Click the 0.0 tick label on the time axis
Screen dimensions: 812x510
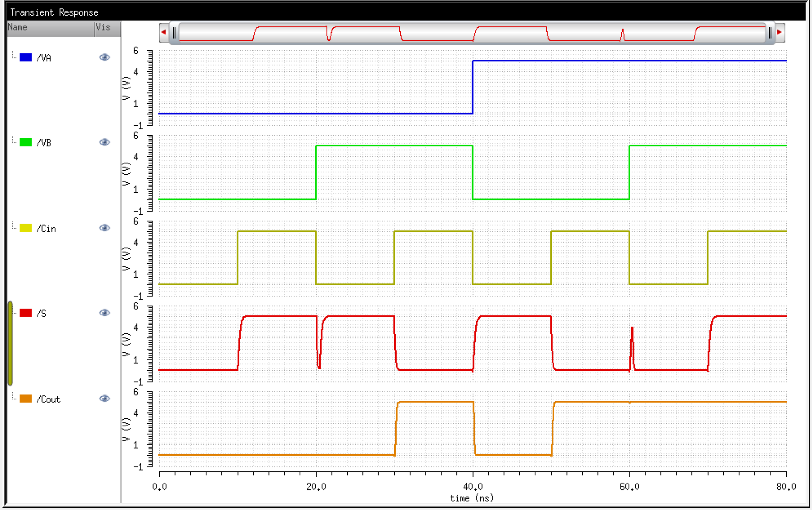point(160,487)
